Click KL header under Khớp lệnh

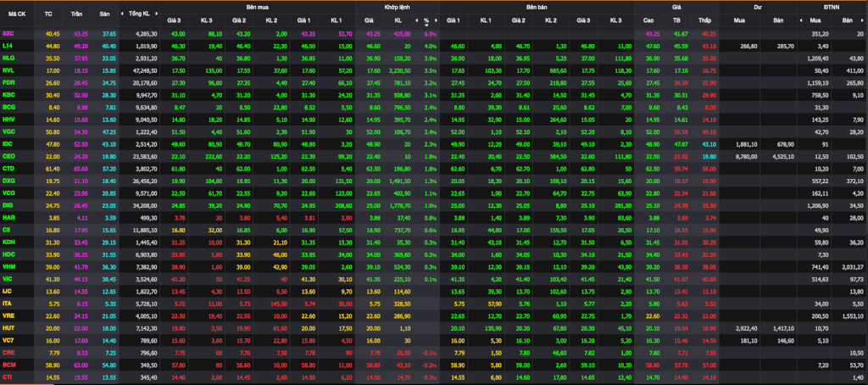[398, 20]
